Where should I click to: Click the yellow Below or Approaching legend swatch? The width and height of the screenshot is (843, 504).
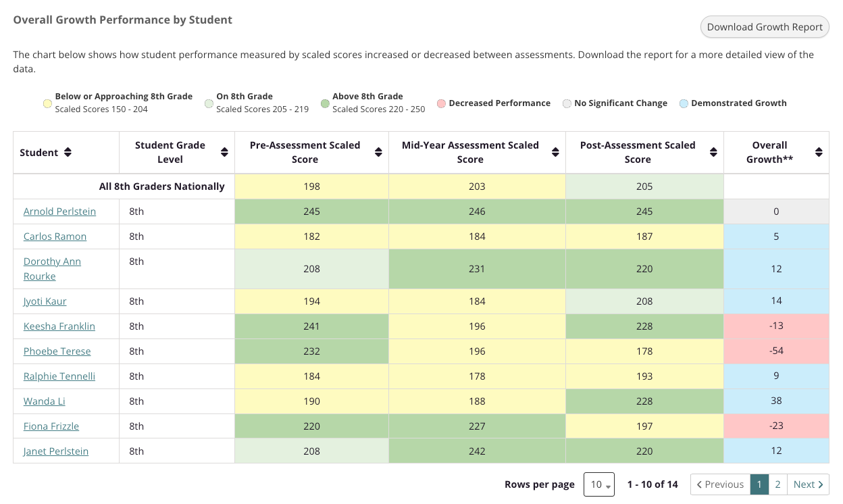(x=47, y=103)
